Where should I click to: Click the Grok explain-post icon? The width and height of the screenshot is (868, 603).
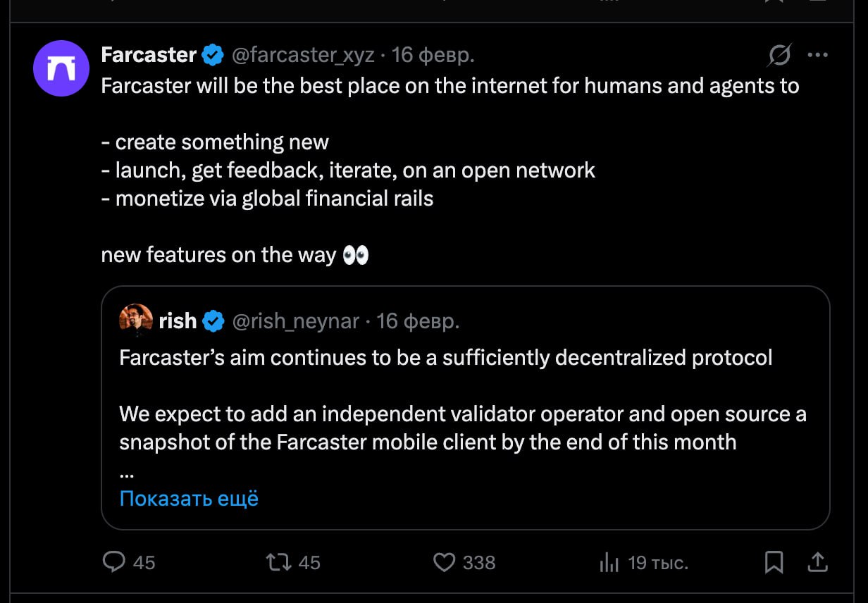pyautogui.click(x=780, y=55)
